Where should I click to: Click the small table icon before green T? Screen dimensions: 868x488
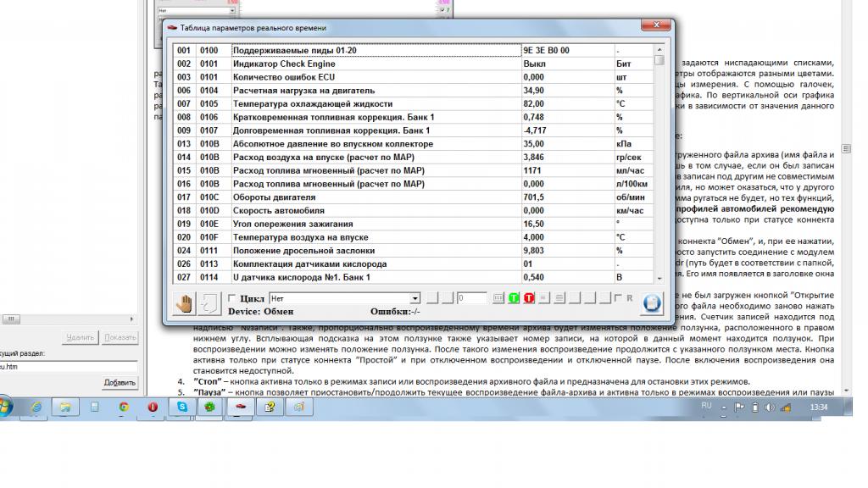(498, 298)
